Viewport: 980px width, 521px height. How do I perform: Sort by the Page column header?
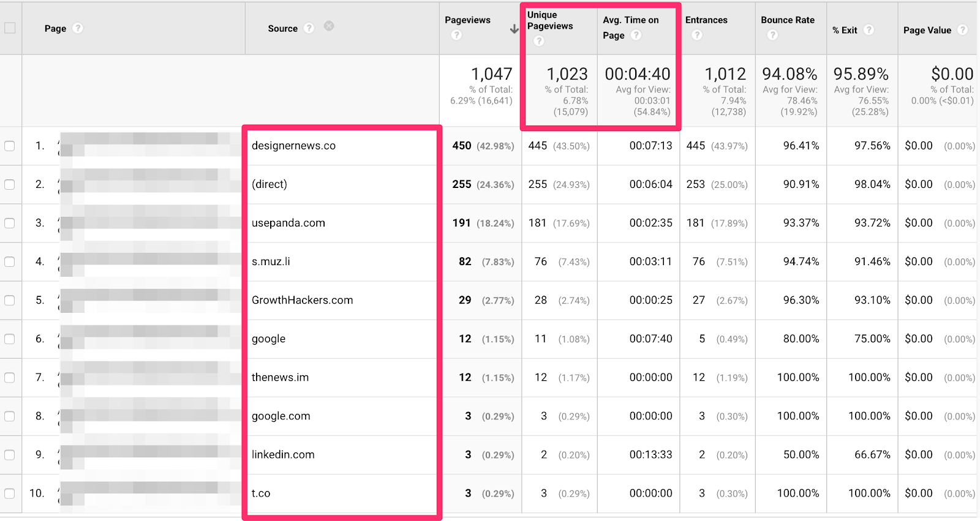point(55,28)
